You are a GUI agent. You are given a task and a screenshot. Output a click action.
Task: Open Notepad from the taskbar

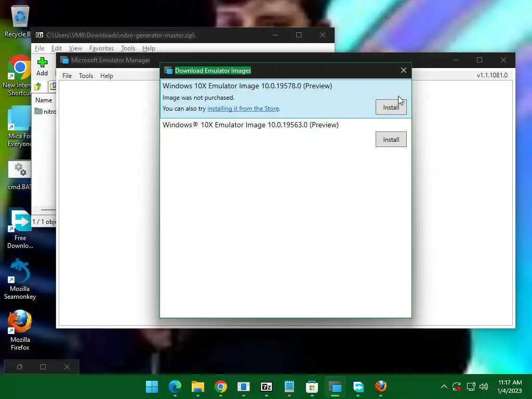(289, 387)
